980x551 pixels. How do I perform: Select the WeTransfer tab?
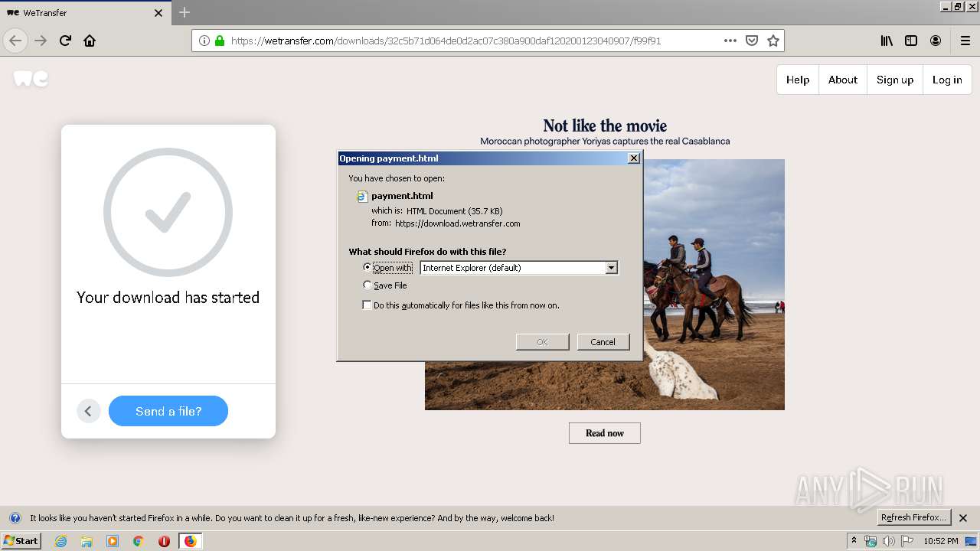[85, 13]
